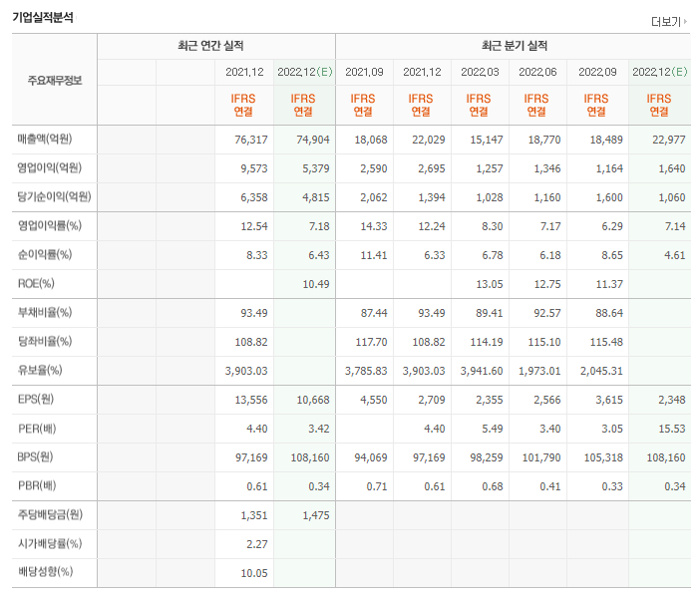Image resolution: width=700 pixels, height=595 pixels.
Task: Click the net margin value 4.61
Action: (x=674, y=255)
